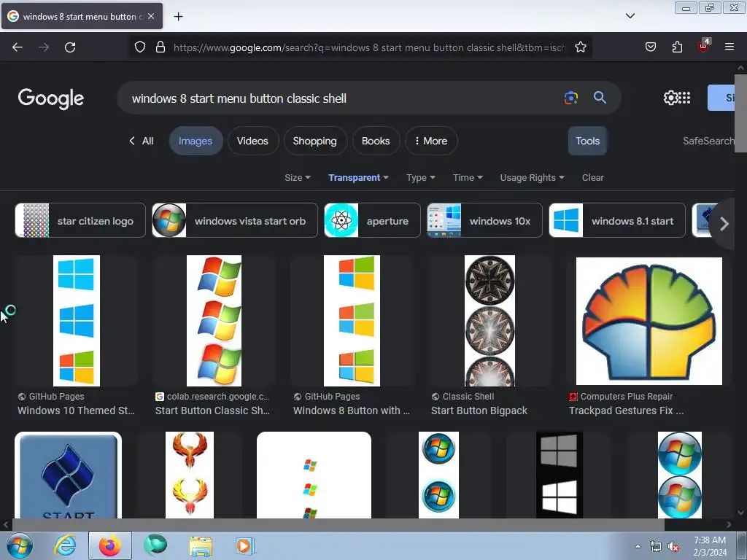Image resolution: width=747 pixels, height=560 pixels.
Task: Toggle the Tools button
Action: [x=587, y=141]
